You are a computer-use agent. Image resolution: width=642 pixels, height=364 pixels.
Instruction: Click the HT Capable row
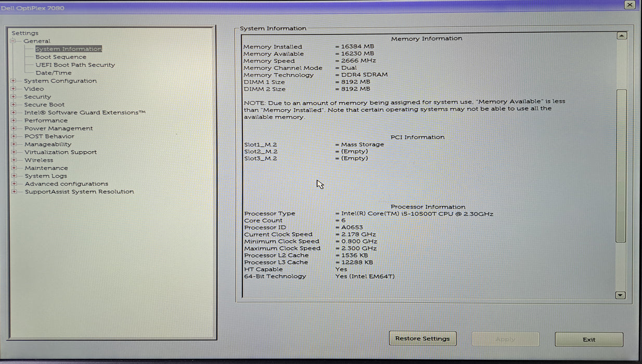coord(296,269)
